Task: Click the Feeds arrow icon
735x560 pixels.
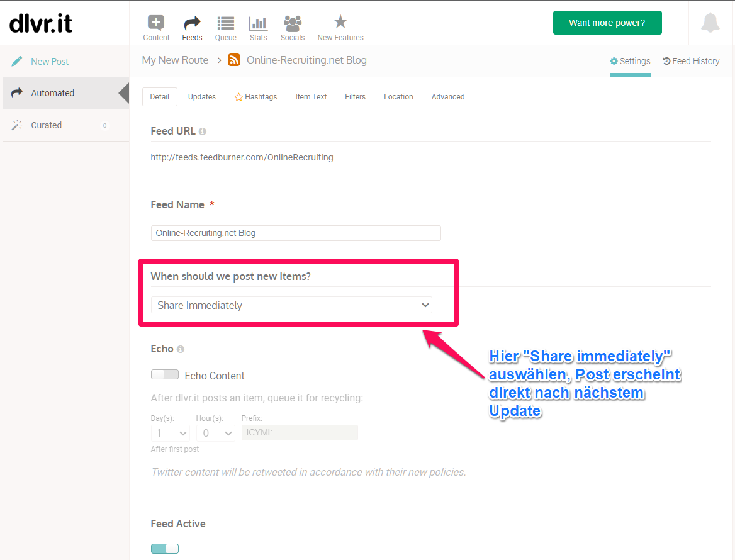Action: click(192, 24)
